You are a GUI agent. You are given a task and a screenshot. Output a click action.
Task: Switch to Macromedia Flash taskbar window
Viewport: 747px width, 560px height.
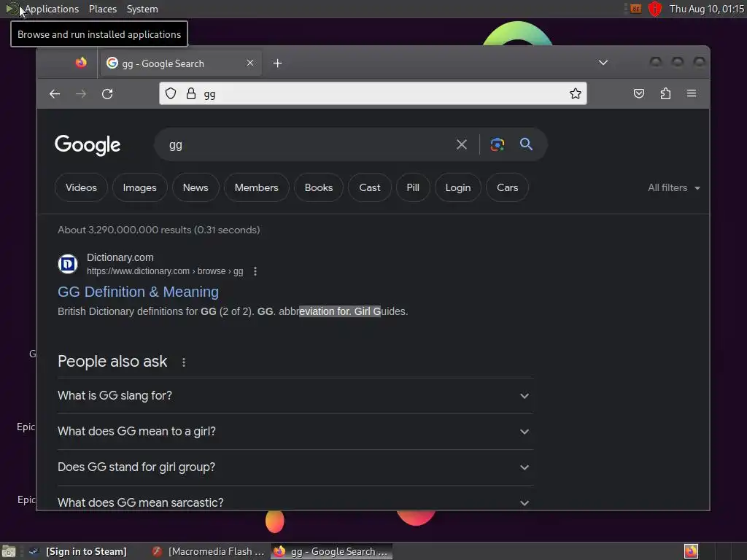tap(208, 551)
